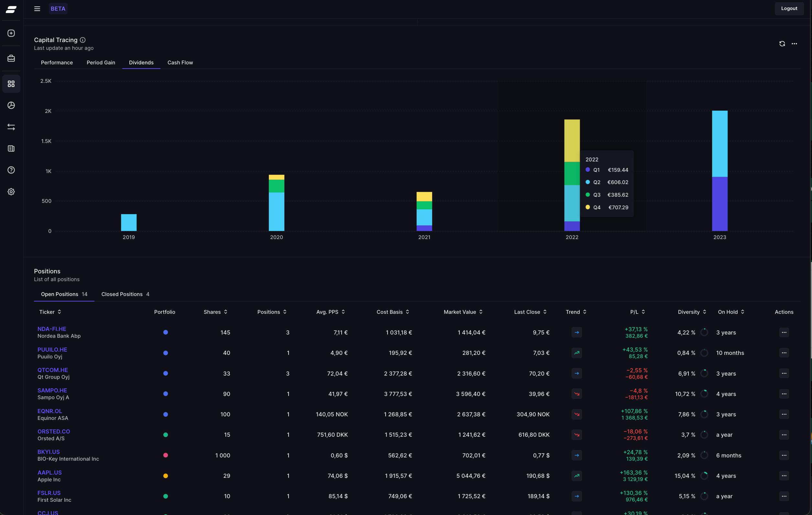812x515 pixels.
Task: Refresh the Capital Tracing chart
Action: pyautogui.click(x=782, y=43)
